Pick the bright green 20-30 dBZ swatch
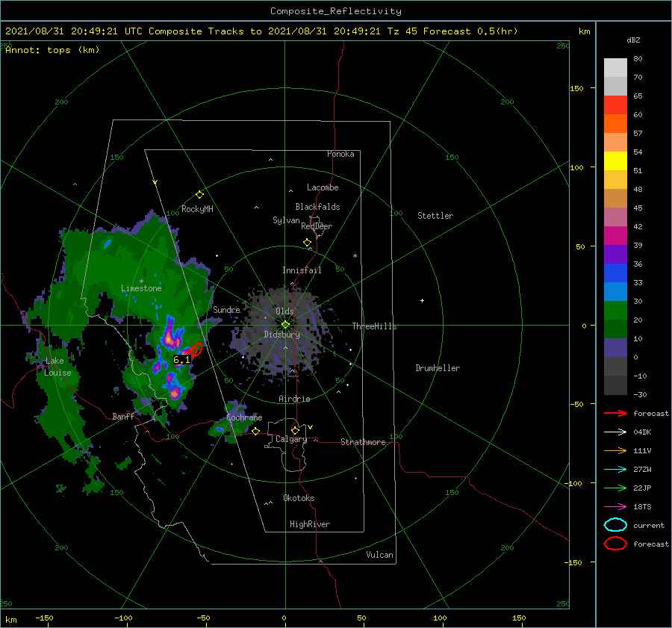The image size is (672, 628). click(615, 311)
